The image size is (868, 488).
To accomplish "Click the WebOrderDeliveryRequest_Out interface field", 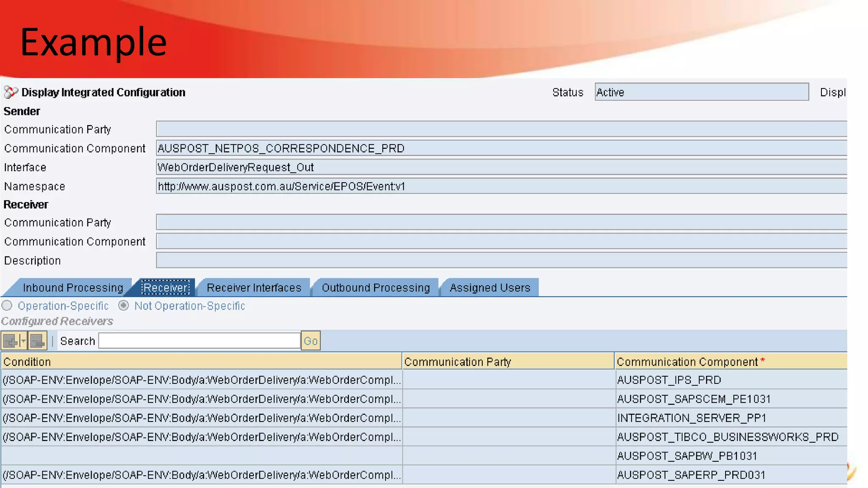I will (x=501, y=167).
